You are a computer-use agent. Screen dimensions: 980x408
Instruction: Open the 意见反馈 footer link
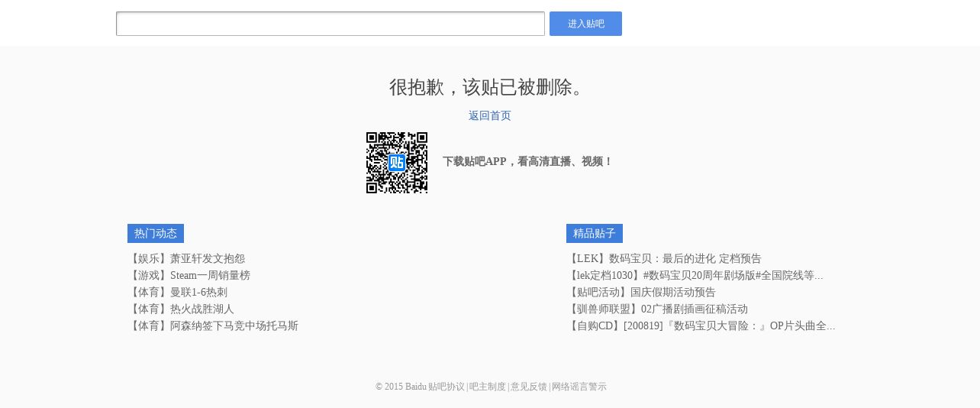click(529, 387)
